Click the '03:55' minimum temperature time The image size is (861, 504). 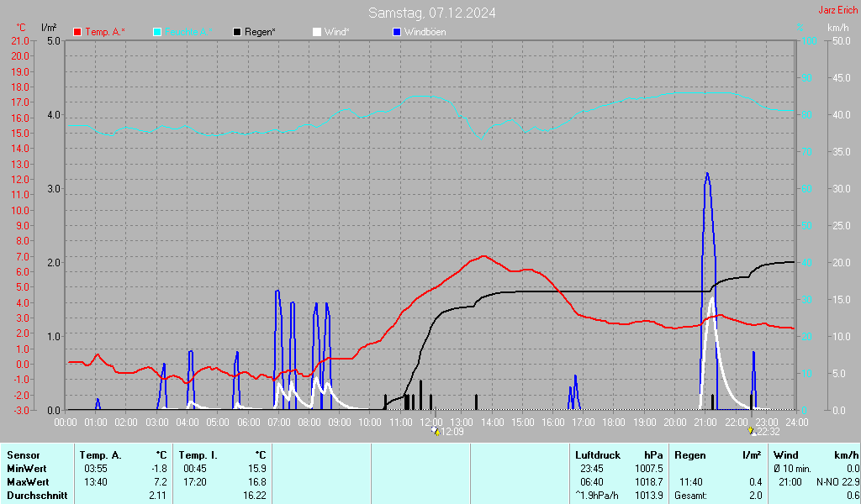point(96,469)
